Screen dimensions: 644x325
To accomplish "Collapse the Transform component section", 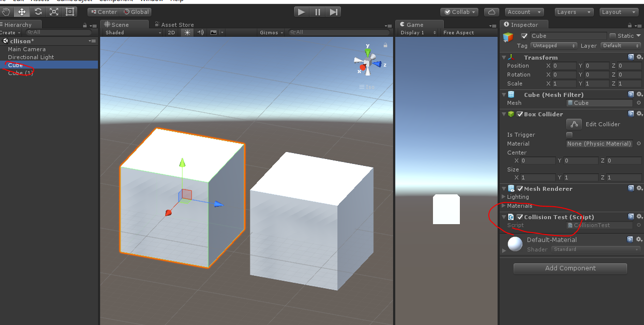I will pos(504,57).
